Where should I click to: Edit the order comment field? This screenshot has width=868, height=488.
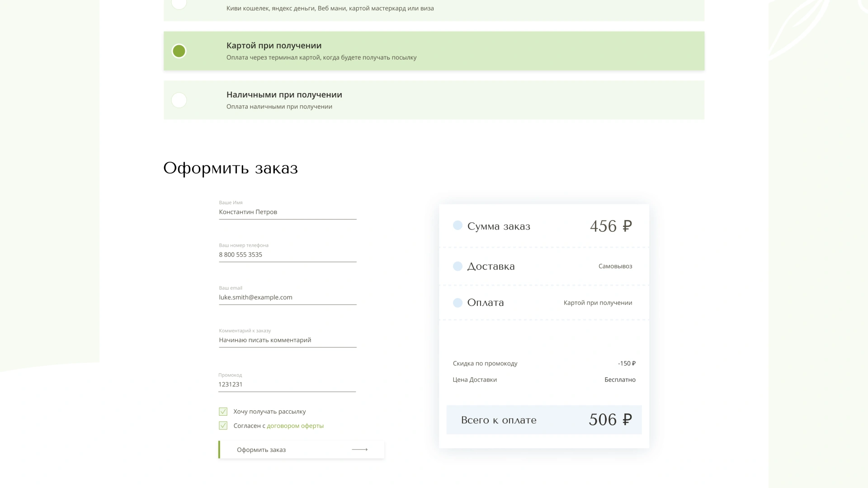coord(288,340)
